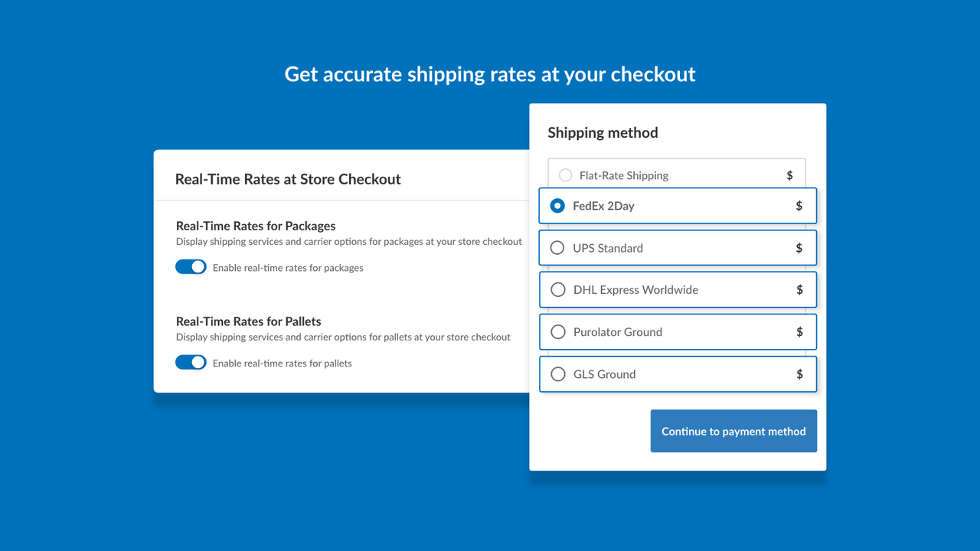The height and width of the screenshot is (551, 980).
Task: Click Continue to payment method
Action: (x=733, y=431)
